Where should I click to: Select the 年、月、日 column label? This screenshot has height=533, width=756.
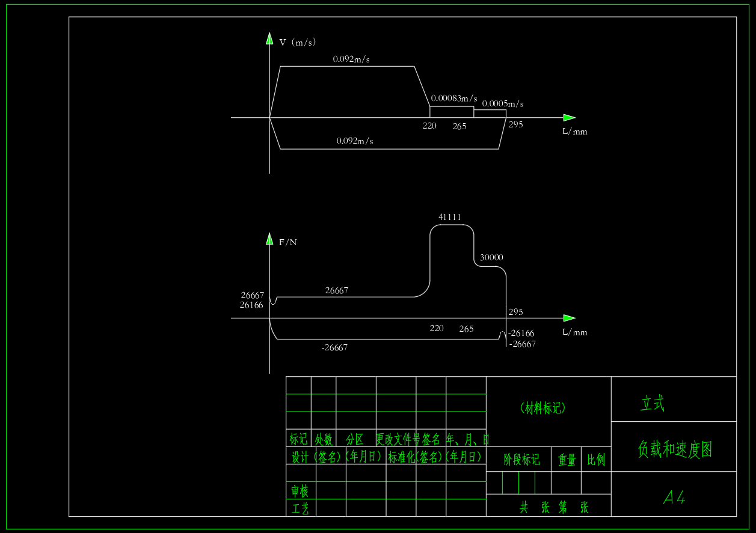tap(468, 439)
